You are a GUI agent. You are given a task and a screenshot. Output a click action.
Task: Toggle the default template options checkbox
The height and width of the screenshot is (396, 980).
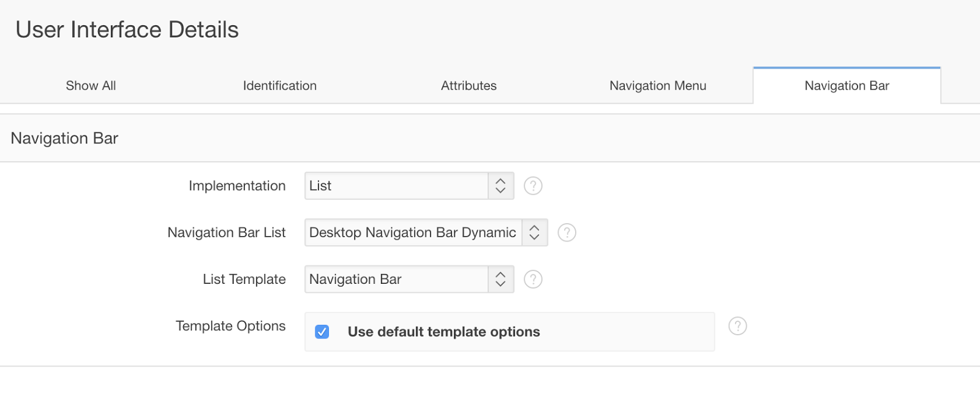tap(322, 332)
